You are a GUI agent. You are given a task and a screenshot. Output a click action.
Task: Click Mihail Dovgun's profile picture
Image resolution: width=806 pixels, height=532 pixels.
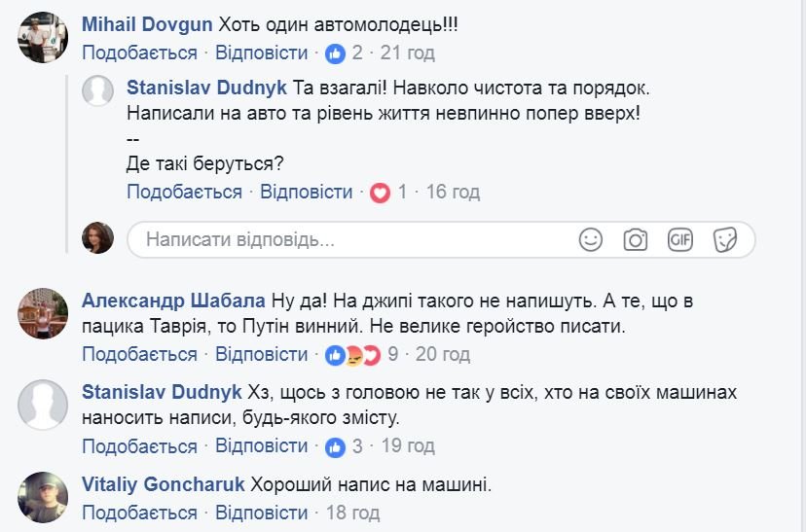[x=43, y=39]
